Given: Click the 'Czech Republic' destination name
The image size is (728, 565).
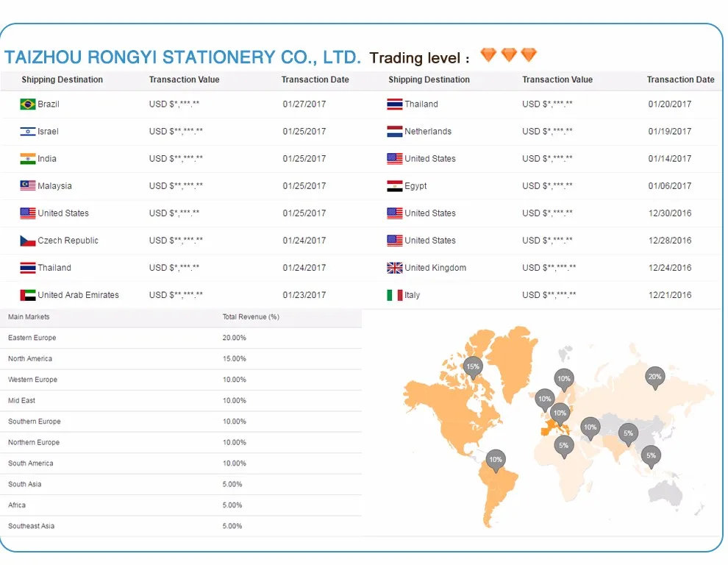Looking at the screenshot, I should (x=68, y=241).
